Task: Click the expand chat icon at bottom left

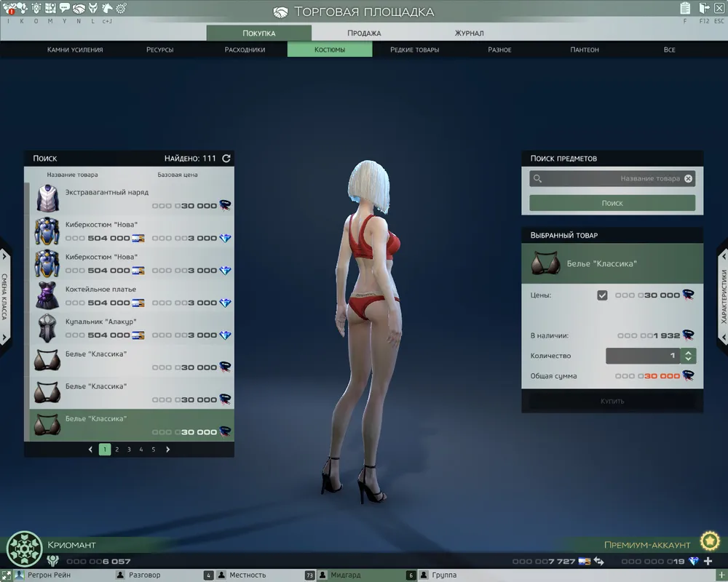Action: (x=6, y=575)
